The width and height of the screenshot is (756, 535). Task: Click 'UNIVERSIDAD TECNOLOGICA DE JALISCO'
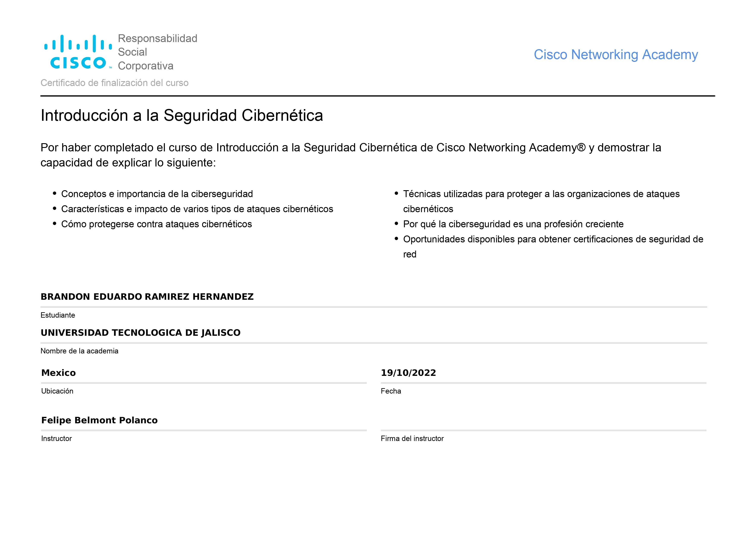click(141, 333)
